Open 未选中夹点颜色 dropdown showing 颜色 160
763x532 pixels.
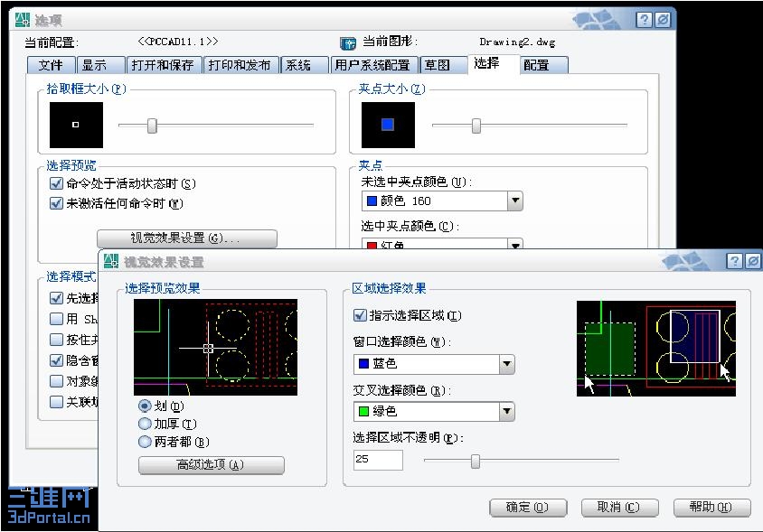coord(442,201)
